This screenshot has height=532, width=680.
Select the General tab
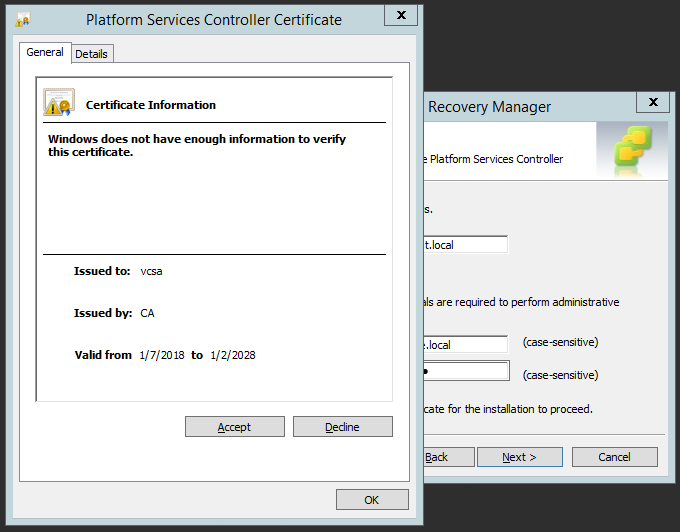point(45,52)
